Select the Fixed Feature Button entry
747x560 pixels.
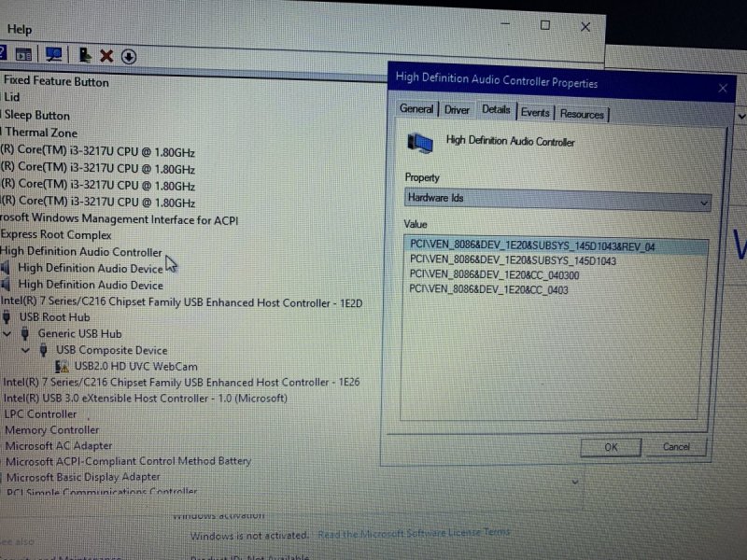pyautogui.click(x=56, y=81)
